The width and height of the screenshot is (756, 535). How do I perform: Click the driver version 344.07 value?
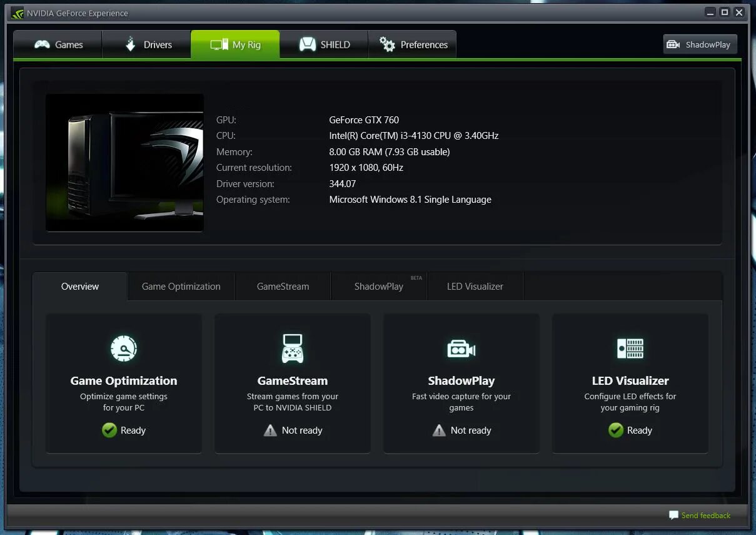[x=343, y=183]
